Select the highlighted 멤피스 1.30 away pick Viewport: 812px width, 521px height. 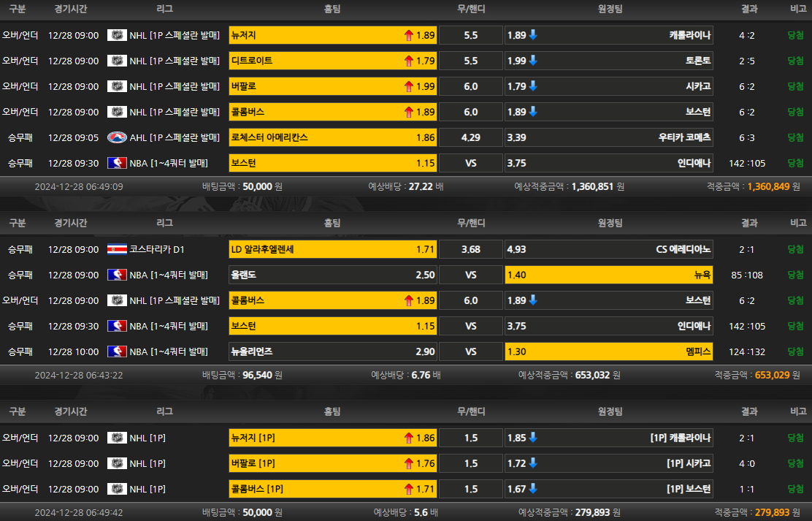point(609,351)
